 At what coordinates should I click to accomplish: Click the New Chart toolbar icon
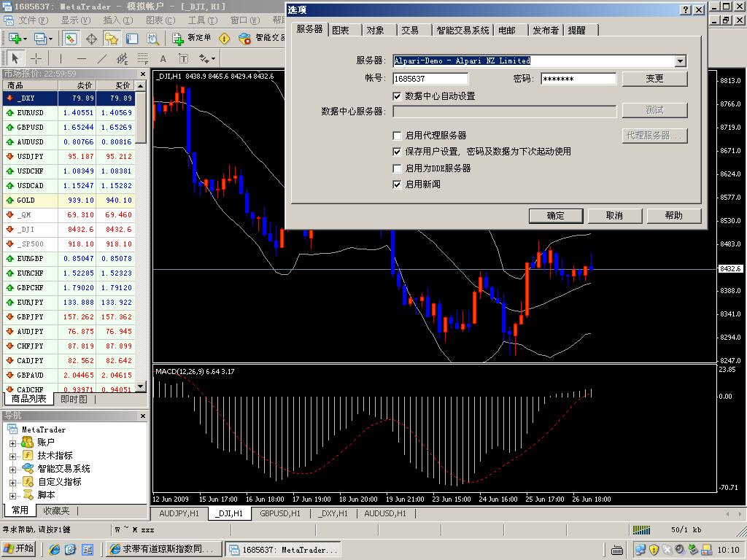(15, 39)
